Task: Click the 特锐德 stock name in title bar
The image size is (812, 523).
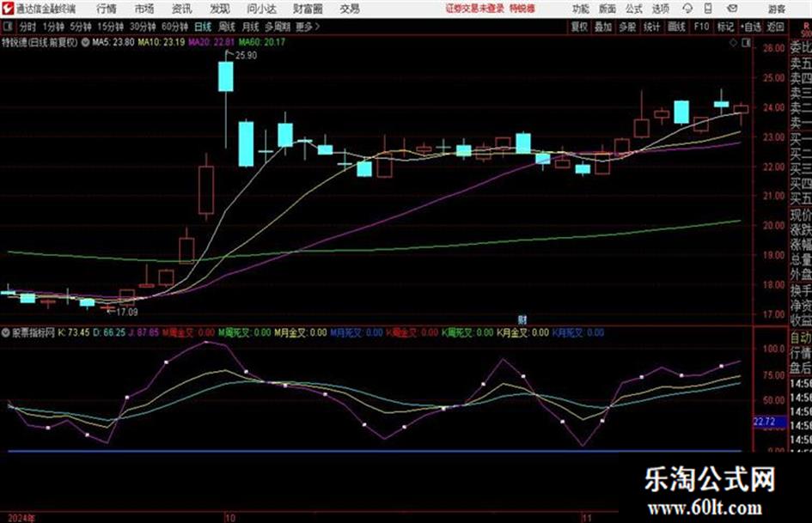Action: (522, 9)
